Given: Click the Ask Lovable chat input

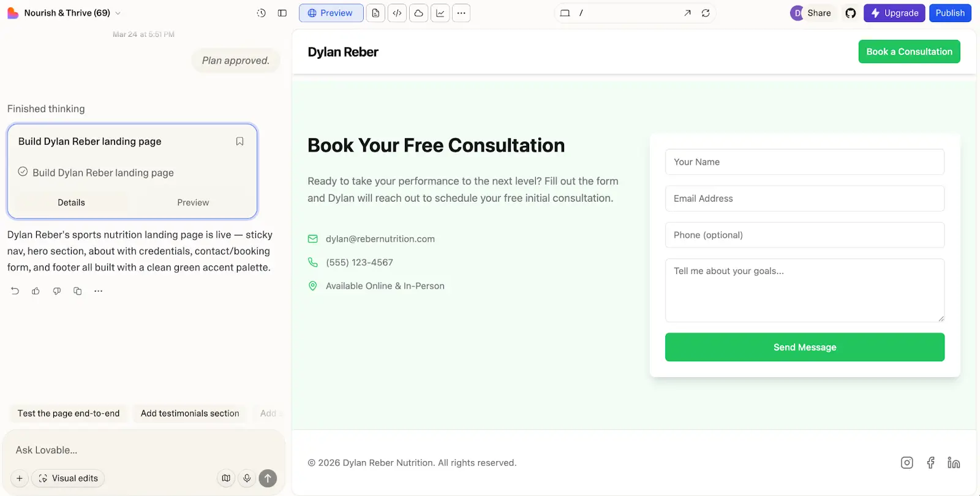Looking at the screenshot, I should pyautogui.click(x=144, y=450).
